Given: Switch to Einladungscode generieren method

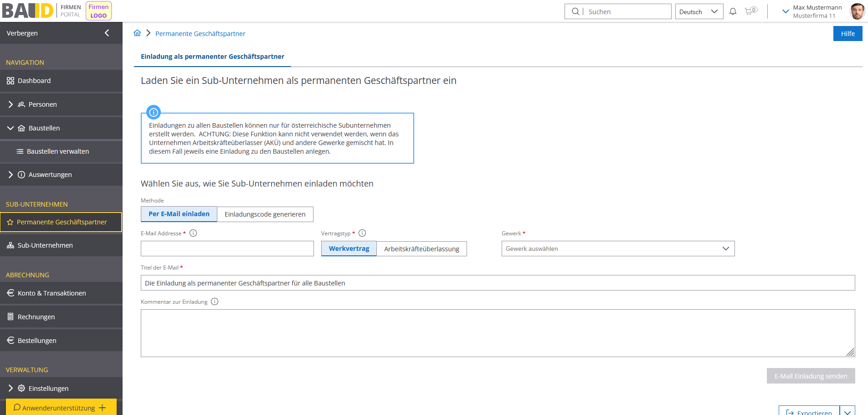Looking at the screenshot, I should tap(265, 214).
